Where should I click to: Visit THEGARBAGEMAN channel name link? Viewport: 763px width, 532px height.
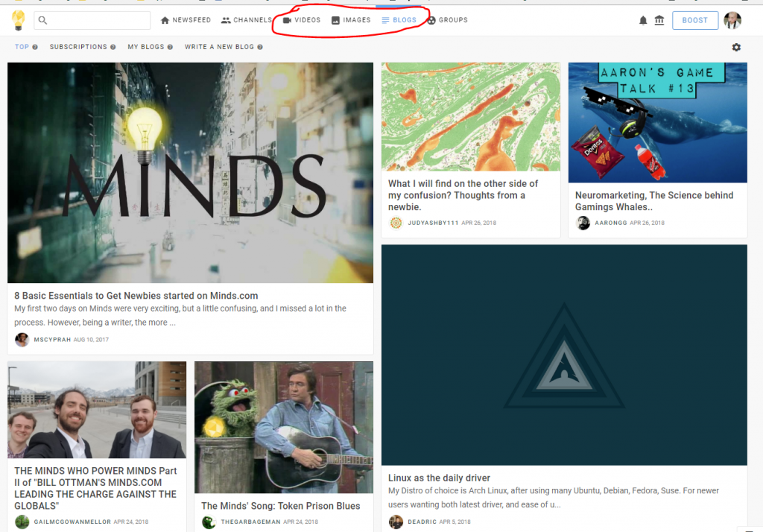click(250, 522)
